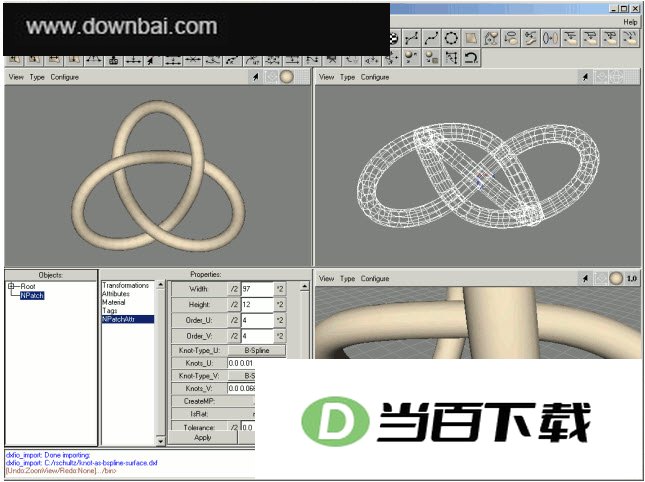The image size is (645, 482).
Task: Click the undo arrow icon in the toolbar
Action: pos(471,58)
